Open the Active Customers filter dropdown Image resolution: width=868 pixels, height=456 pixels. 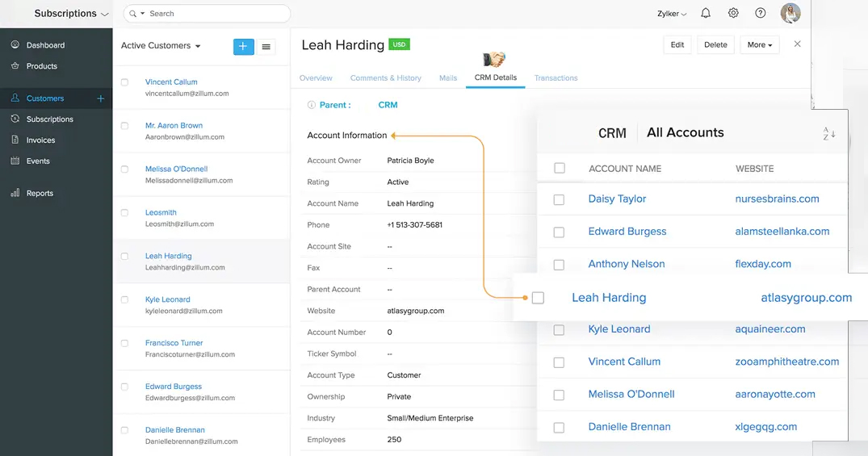161,45
